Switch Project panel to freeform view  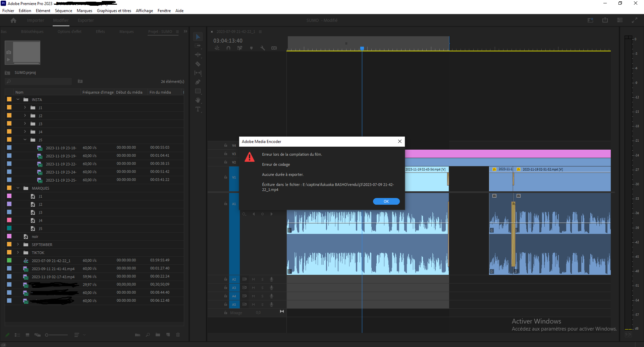point(38,335)
